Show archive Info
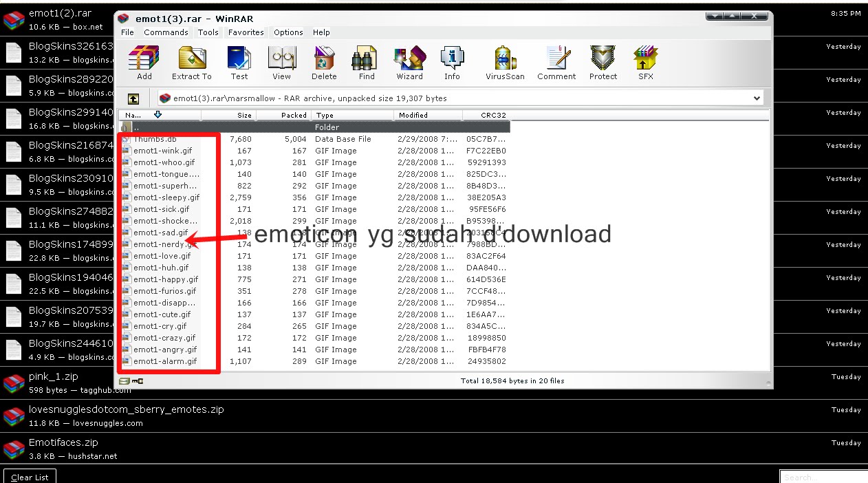 pyautogui.click(x=452, y=63)
